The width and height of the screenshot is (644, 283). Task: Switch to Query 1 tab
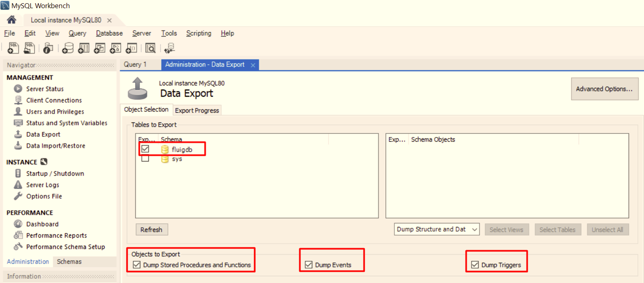pyautogui.click(x=135, y=65)
